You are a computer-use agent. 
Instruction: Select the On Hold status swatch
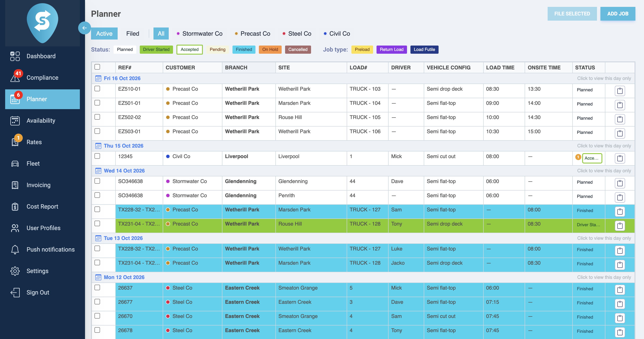tap(270, 50)
